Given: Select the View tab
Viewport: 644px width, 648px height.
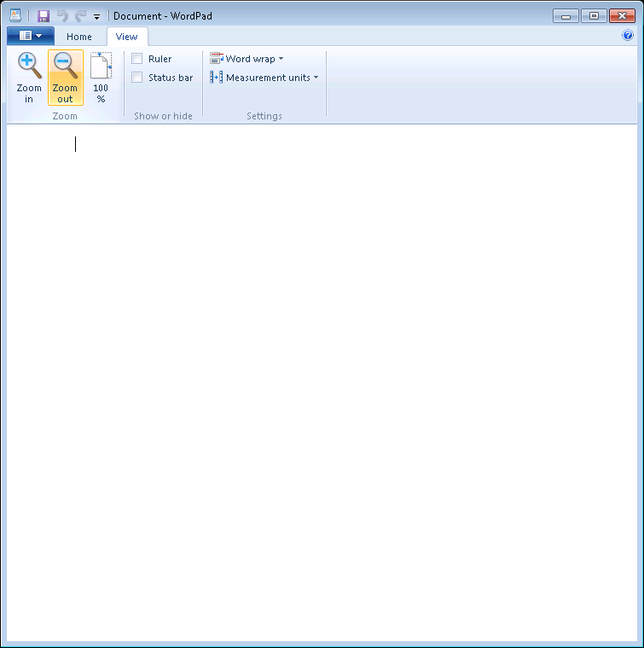Looking at the screenshot, I should (127, 37).
